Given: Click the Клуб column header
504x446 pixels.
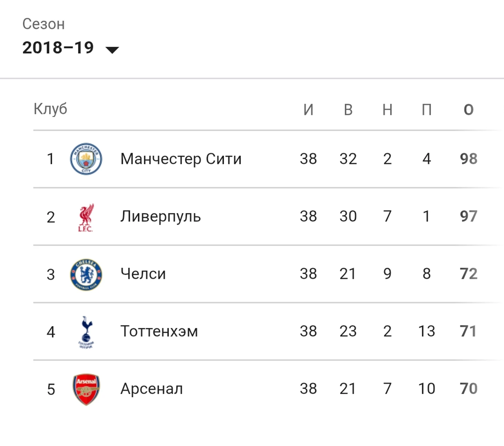Looking at the screenshot, I should (x=50, y=109).
